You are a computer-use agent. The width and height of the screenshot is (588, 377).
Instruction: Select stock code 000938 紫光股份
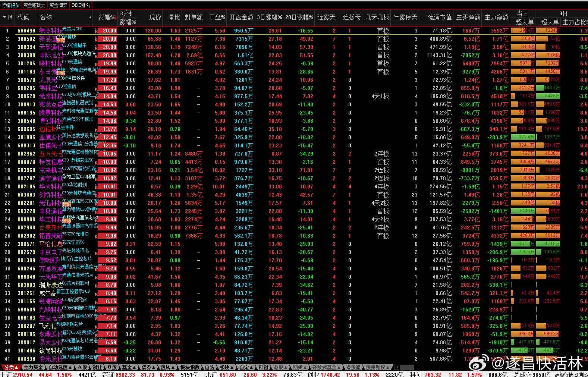(x=26, y=359)
